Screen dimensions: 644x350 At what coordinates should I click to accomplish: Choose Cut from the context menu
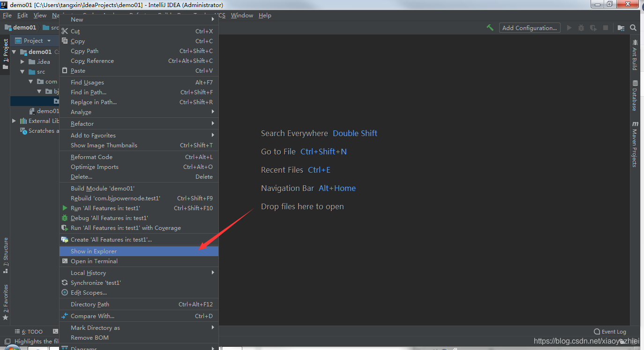coord(139,31)
